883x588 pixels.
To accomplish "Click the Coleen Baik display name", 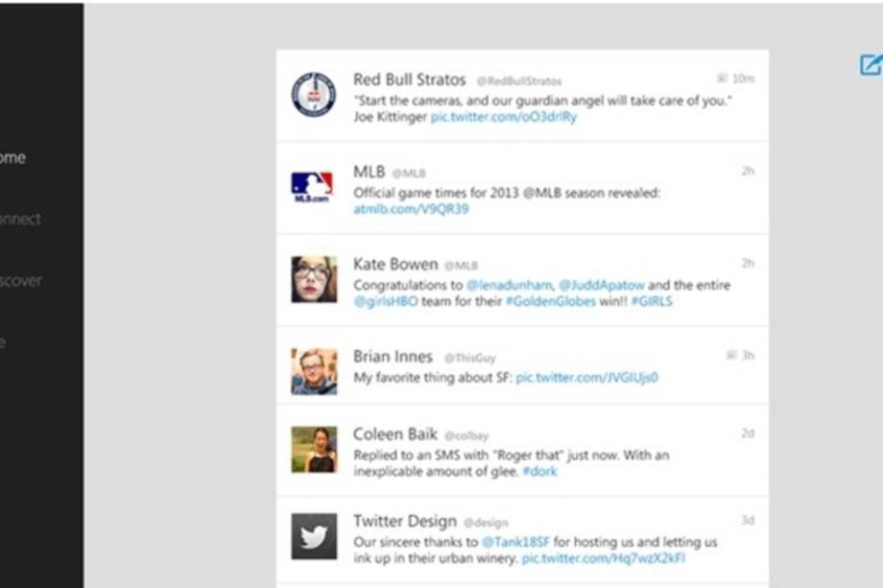I will click(395, 435).
